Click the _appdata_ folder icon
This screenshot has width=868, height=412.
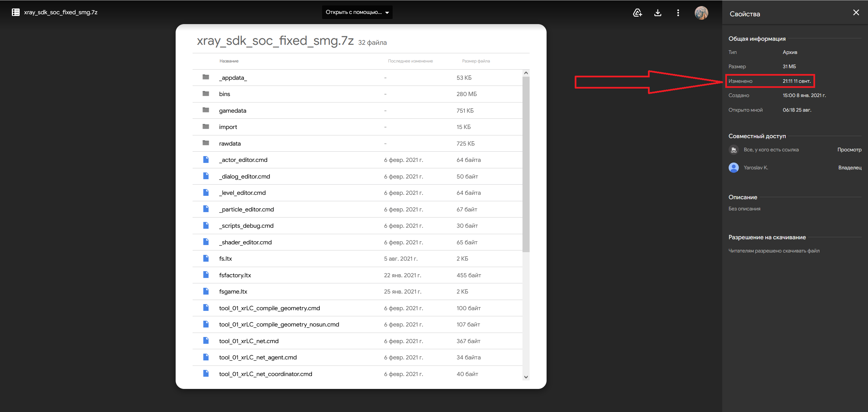[x=206, y=77]
